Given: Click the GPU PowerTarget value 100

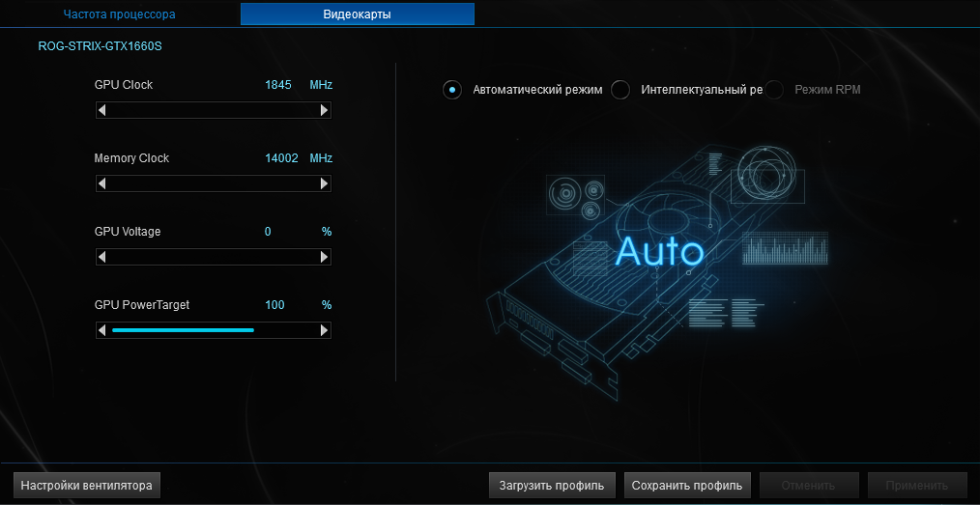Looking at the screenshot, I should [x=274, y=304].
